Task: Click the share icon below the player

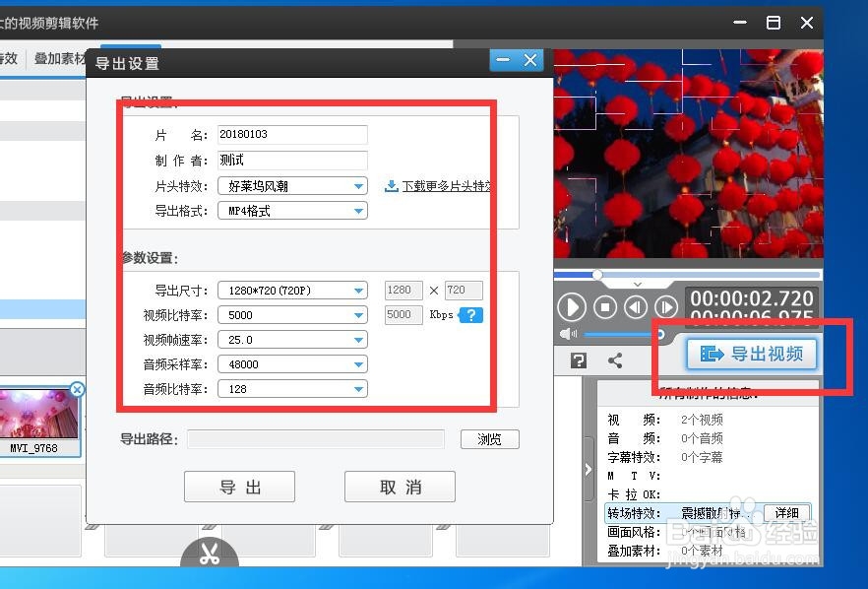Action: (615, 360)
